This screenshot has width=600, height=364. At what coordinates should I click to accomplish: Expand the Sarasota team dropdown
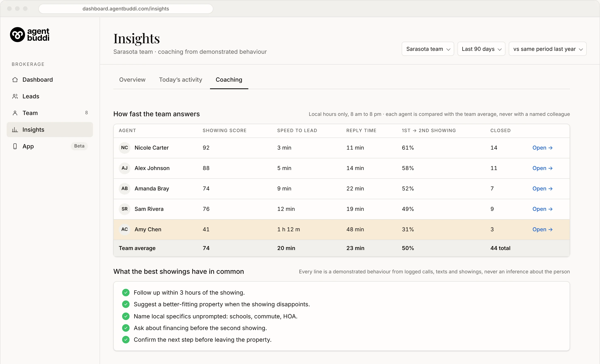[x=427, y=49]
